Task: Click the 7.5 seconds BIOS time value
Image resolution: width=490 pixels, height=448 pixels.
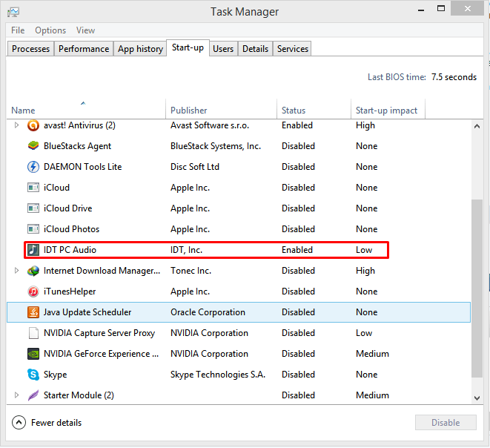Action: pos(454,77)
